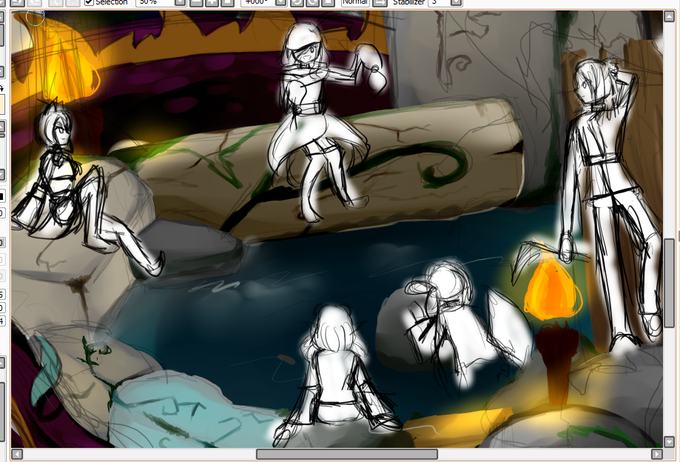Click the horizontal scrollbar thumb

pos(347,454)
